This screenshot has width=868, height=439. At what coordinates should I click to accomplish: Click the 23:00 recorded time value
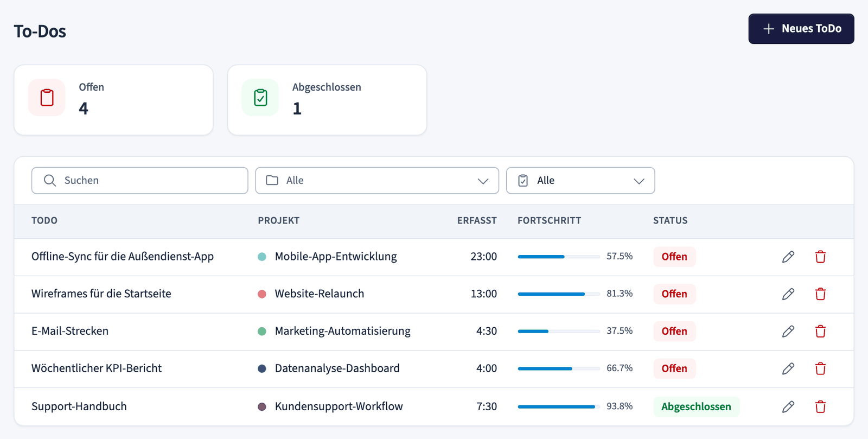(484, 257)
